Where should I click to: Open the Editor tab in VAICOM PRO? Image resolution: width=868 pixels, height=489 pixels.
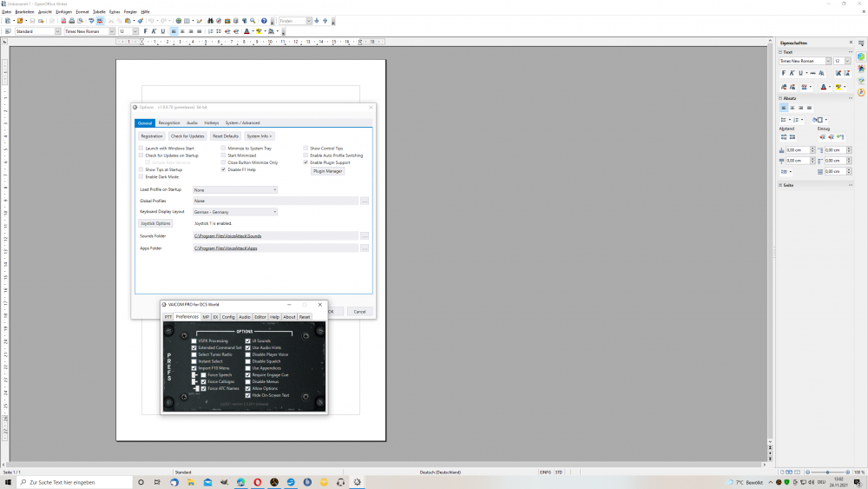pyautogui.click(x=260, y=317)
